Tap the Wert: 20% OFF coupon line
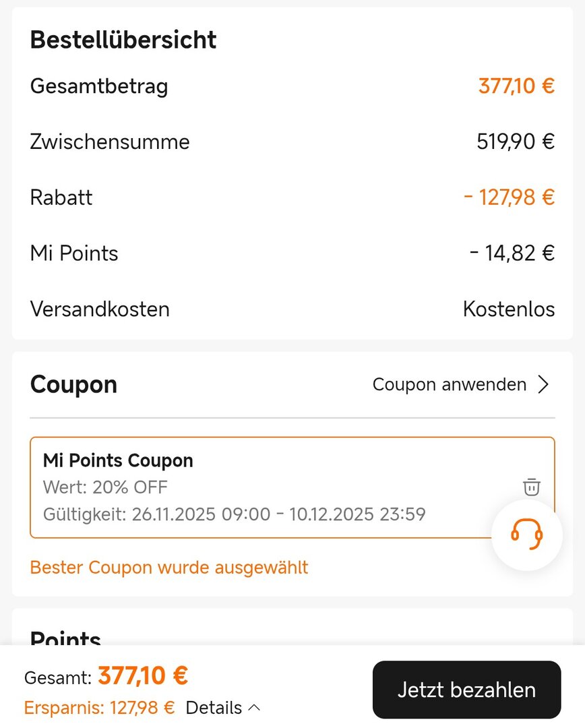This screenshot has height=728, width=585. click(105, 487)
